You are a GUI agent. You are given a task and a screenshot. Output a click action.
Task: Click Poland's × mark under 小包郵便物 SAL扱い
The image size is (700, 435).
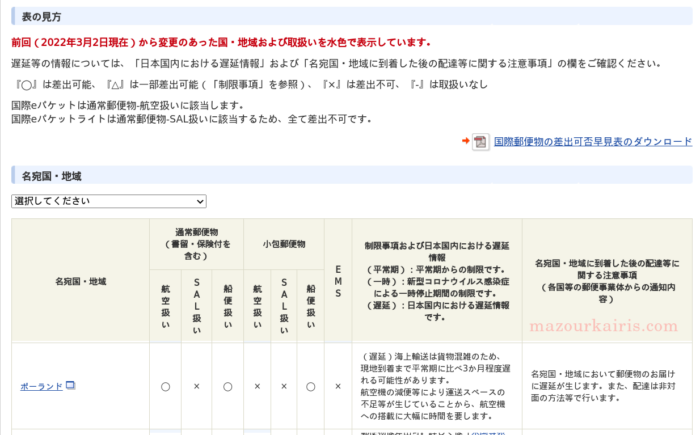coord(283,386)
